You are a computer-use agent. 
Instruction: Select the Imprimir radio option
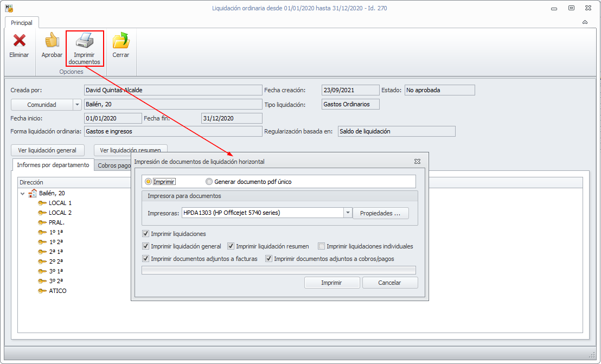tap(148, 182)
